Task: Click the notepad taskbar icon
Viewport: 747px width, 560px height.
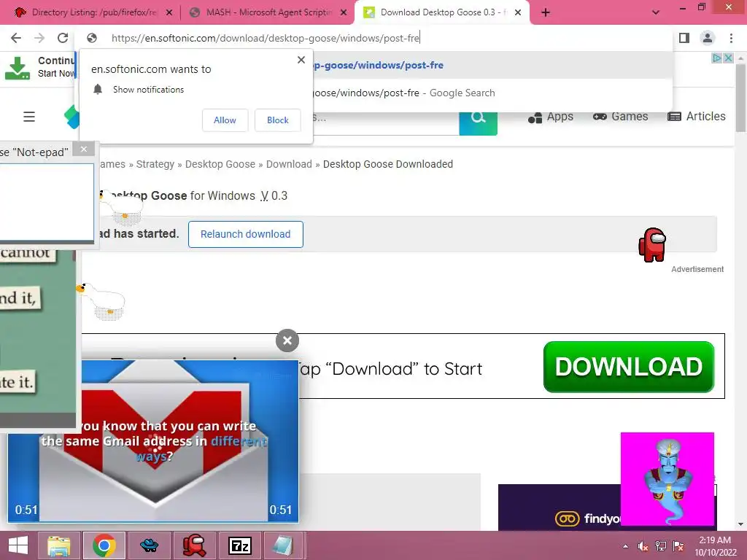Action: click(x=285, y=545)
